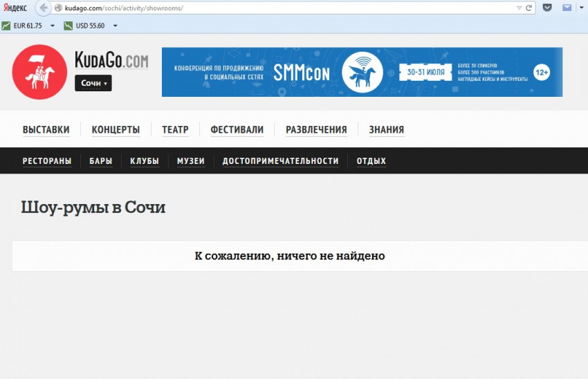Reload the page with the refresh icon
The height and width of the screenshot is (379, 588).
pyautogui.click(x=529, y=8)
